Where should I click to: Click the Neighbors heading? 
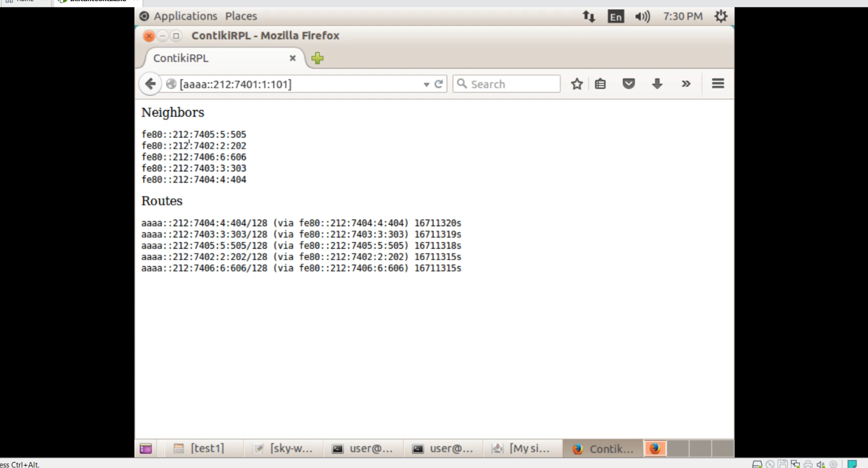click(173, 112)
